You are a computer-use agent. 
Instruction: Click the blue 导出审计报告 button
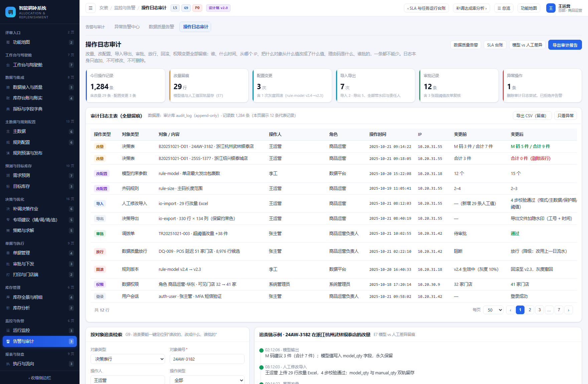[x=565, y=45]
